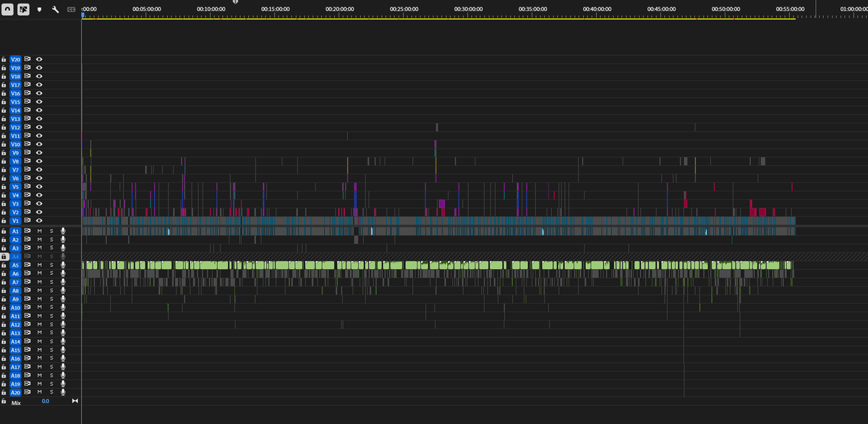Toggle visibility of track V20
The height and width of the screenshot is (424, 868).
click(39, 59)
